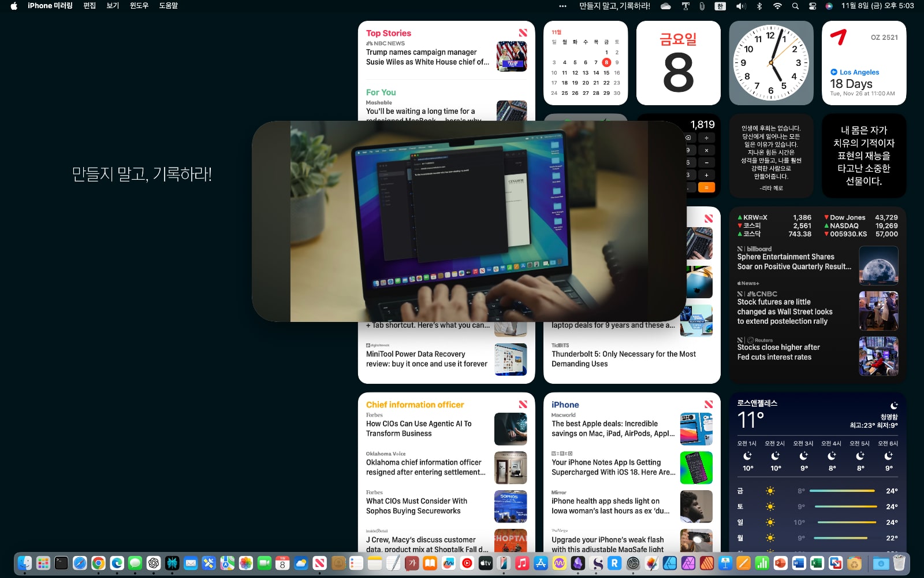Open FaceTime in the Dock
924x578 pixels.
coord(264,563)
